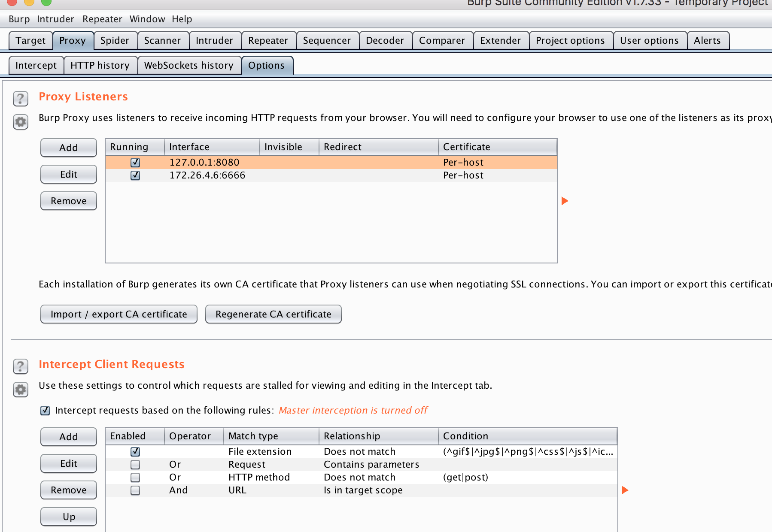772x532 pixels.
Task: Enable the URL in target scope rule
Action: tap(135, 490)
